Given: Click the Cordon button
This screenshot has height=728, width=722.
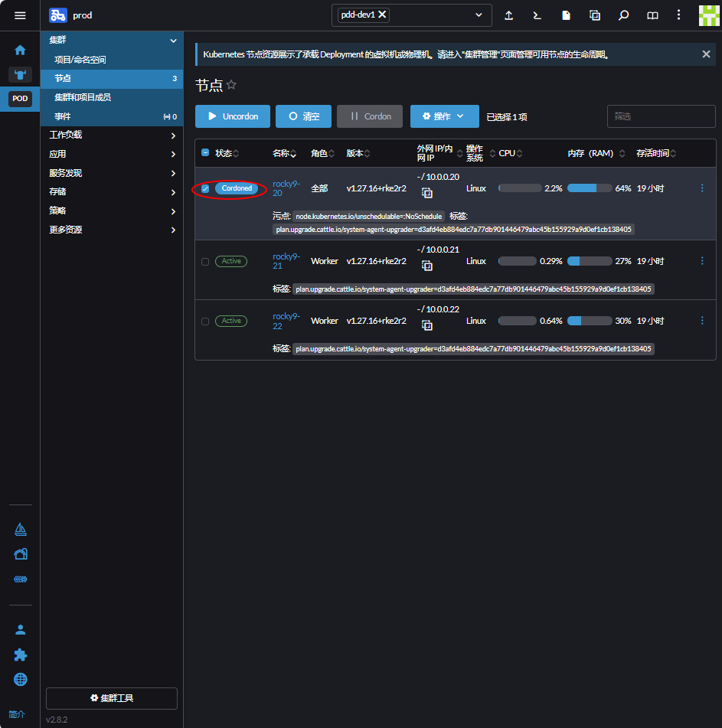Looking at the screenshot, I should (x=370, y=116).
